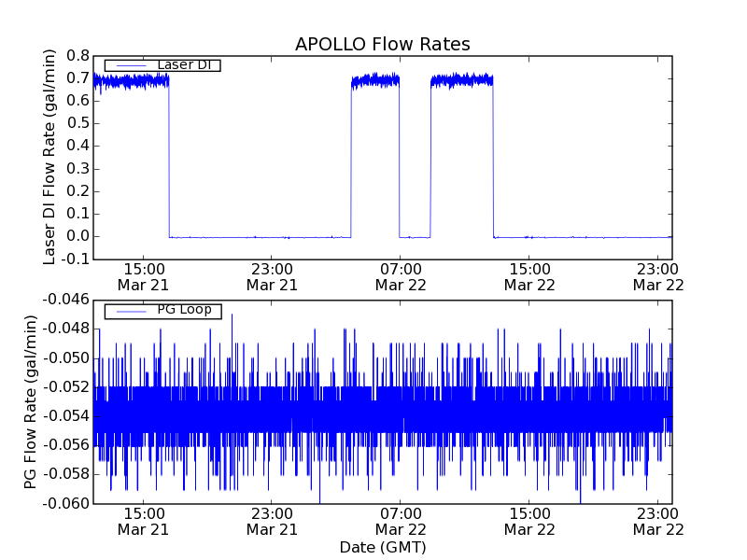This screenshot has width=747, height=560.
Task: Click the 0.0 y-axis tick label
Action: coord(77,237)
